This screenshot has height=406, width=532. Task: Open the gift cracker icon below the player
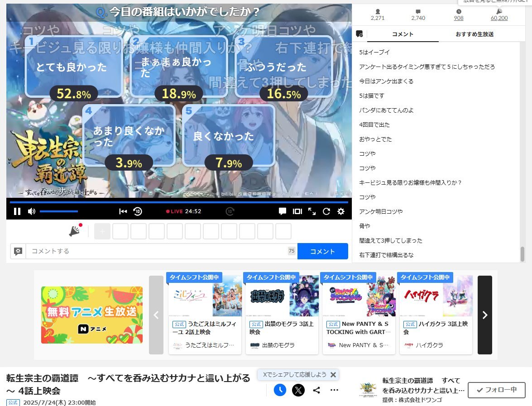[75, 231]
